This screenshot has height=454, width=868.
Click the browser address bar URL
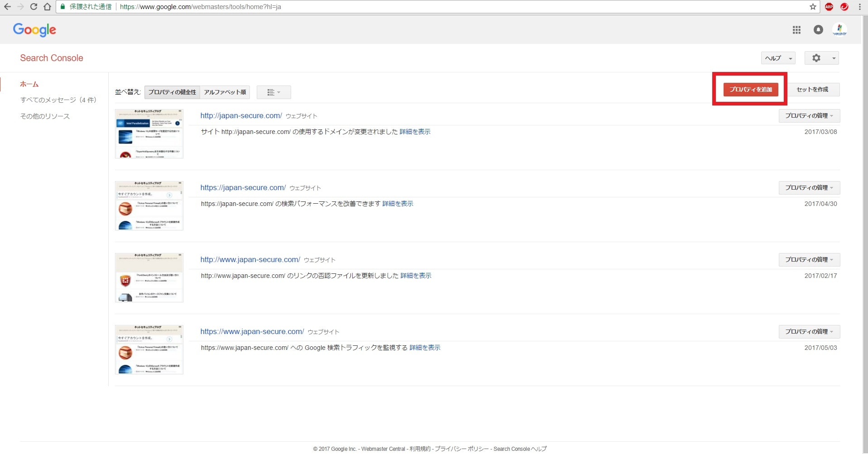[x=200, y=7]
